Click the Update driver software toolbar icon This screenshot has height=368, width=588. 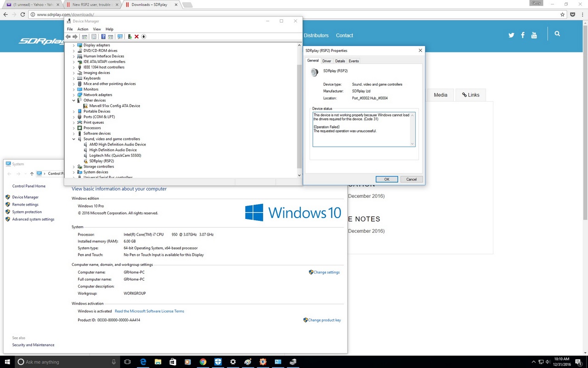[130, 36]
